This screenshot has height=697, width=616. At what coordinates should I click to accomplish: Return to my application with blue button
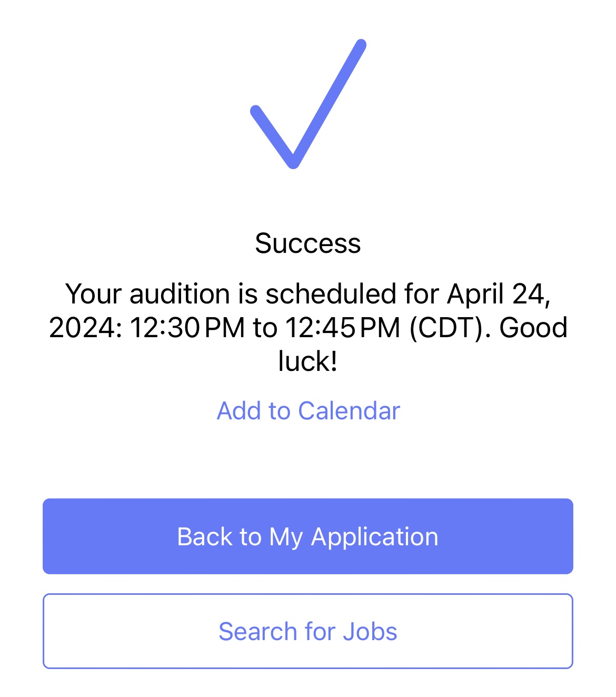(x=308, y=536)
